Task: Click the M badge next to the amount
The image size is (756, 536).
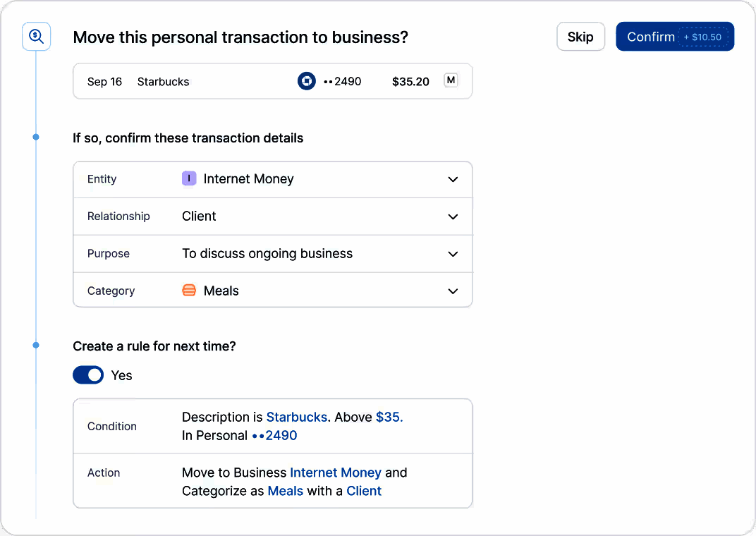Action: pyautogui.click(x=451, y=80)
